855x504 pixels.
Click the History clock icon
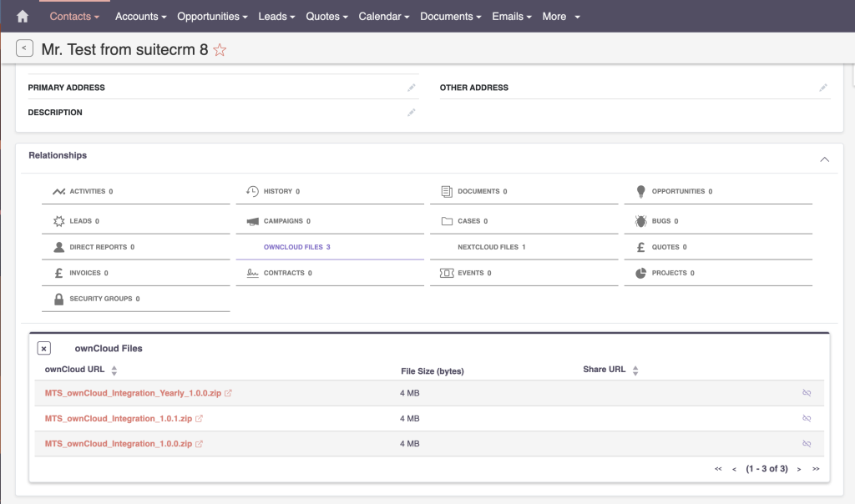251,190
